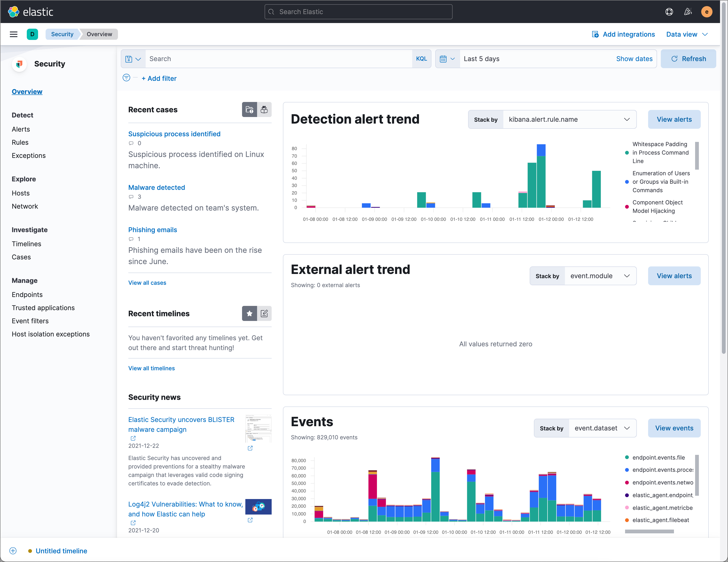Click the Refresh button
The height and width of the screenshot is (562, 728).
688,59
